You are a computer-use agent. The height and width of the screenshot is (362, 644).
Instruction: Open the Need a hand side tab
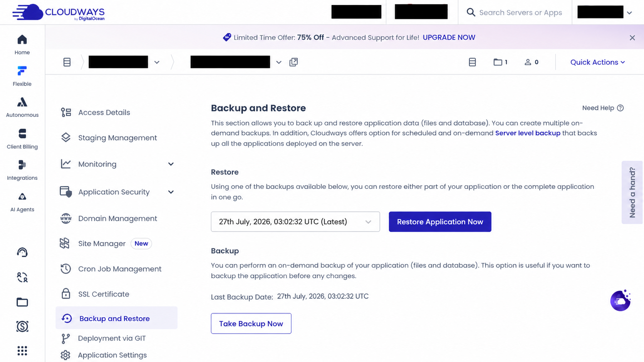tap(632, 192)
